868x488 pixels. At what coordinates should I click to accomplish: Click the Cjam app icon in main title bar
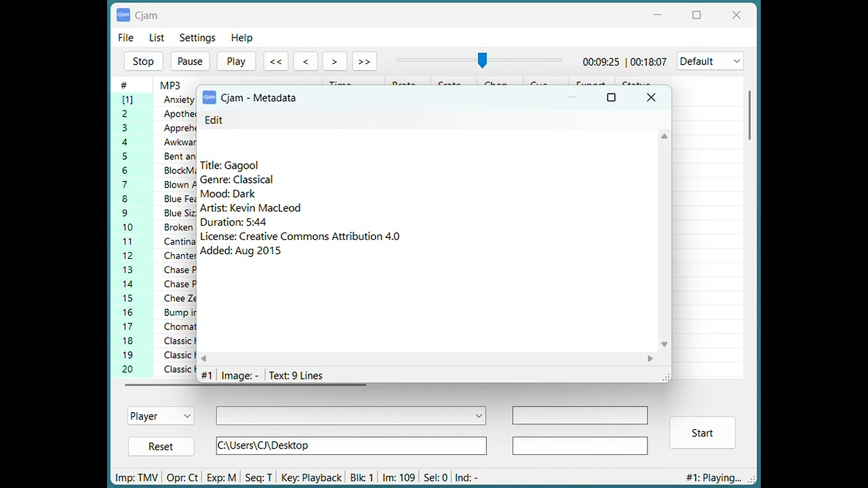(x=123, y=15)
